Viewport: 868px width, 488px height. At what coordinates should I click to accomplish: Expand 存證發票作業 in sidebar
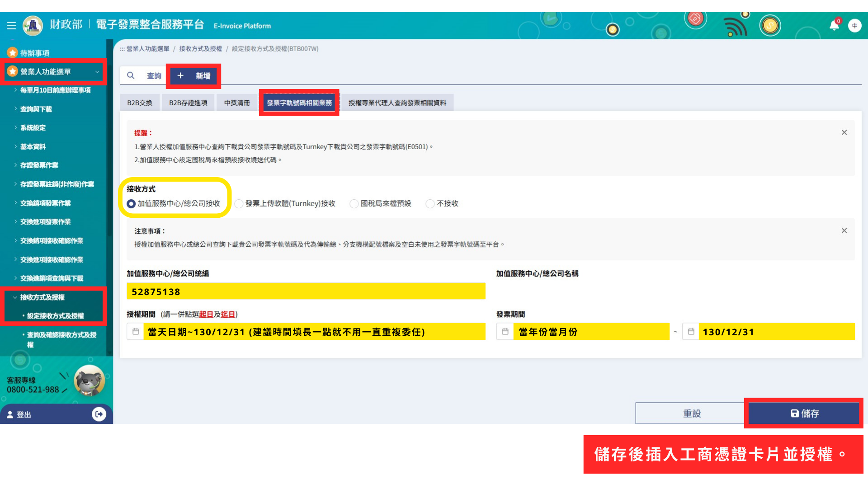[39, 165]
